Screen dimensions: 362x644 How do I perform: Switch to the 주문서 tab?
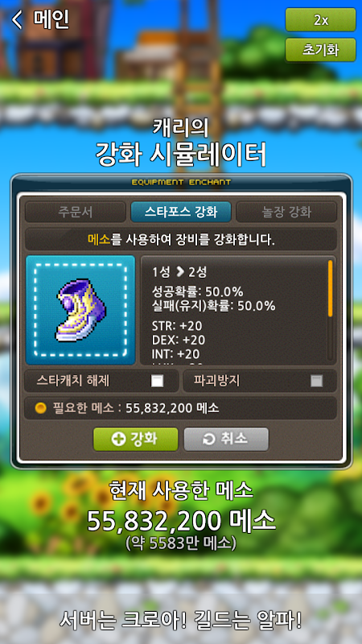pos(75,212)
